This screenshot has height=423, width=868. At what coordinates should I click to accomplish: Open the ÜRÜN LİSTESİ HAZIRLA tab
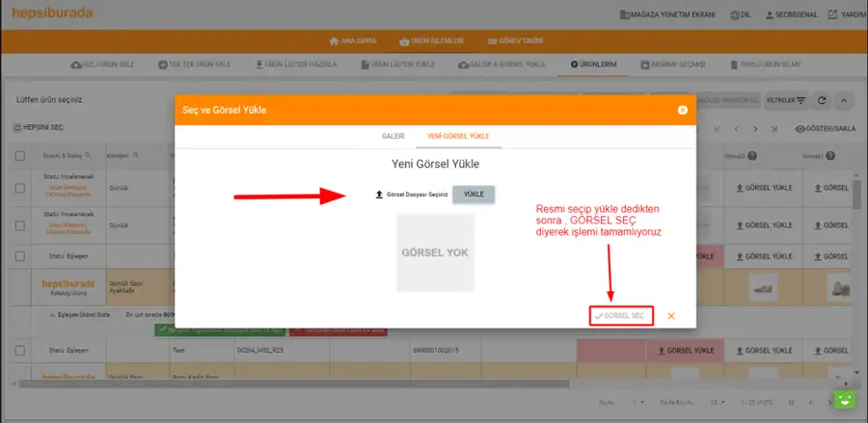296,65
